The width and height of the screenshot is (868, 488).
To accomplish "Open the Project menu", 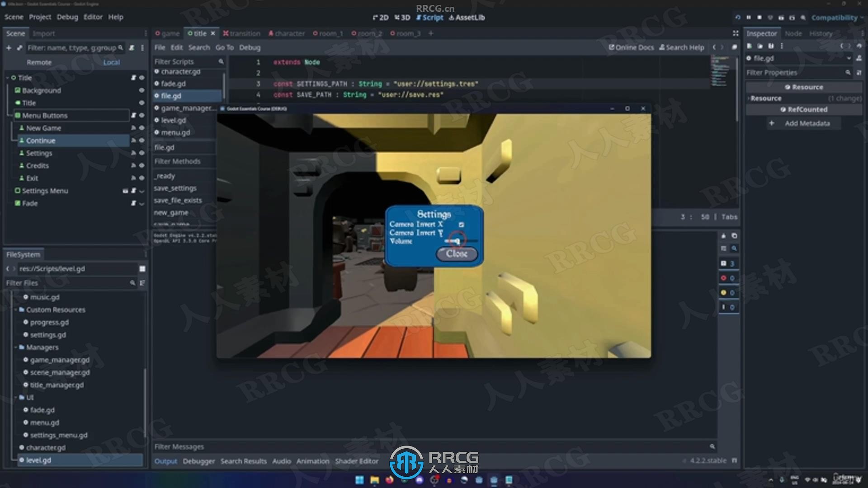I will 40,17.
